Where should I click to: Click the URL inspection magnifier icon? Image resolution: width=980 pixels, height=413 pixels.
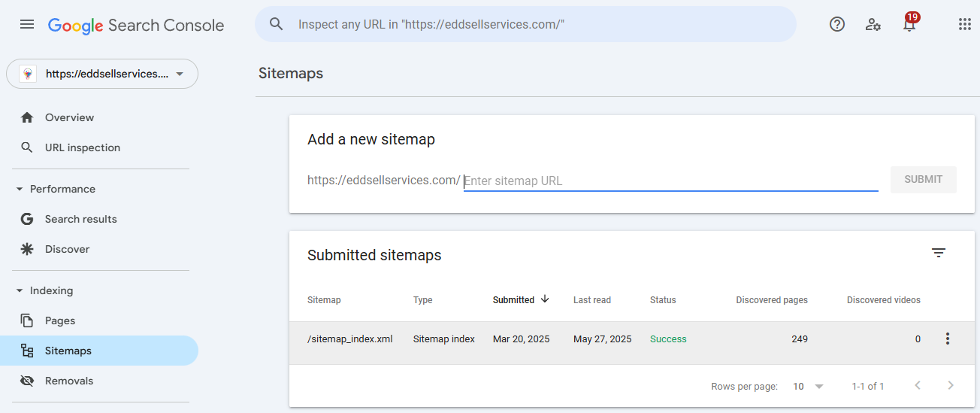(x=27, y=147)
